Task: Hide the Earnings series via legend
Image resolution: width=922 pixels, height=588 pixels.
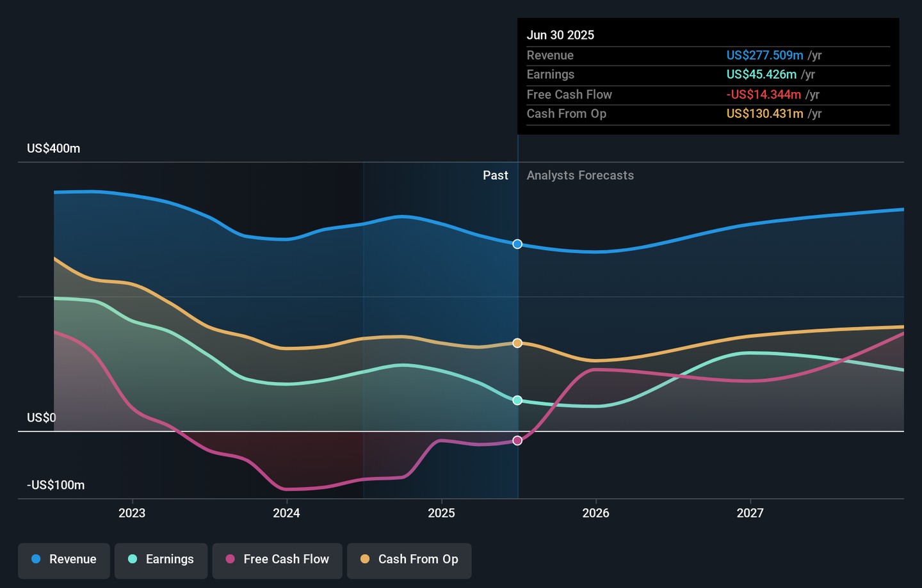Action: pyautogui.click(x=161, y=560)
